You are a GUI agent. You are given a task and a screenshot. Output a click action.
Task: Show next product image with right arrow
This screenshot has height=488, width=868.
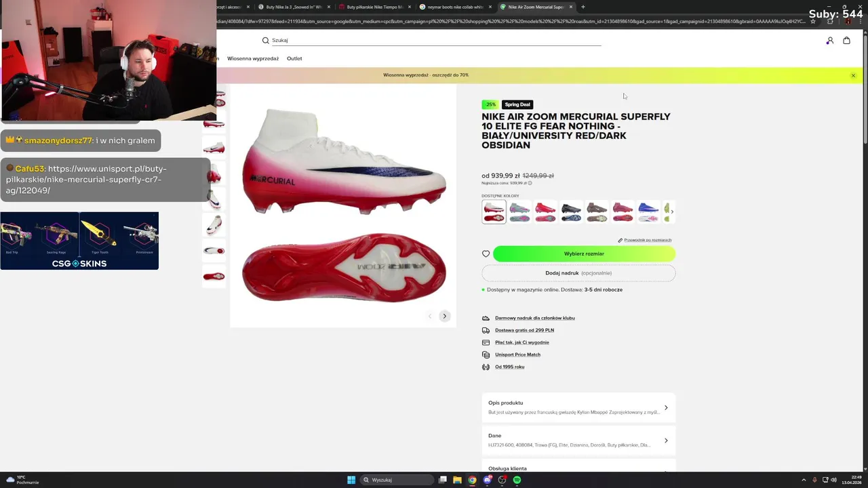pyautogui.click(x=445, y=316)
